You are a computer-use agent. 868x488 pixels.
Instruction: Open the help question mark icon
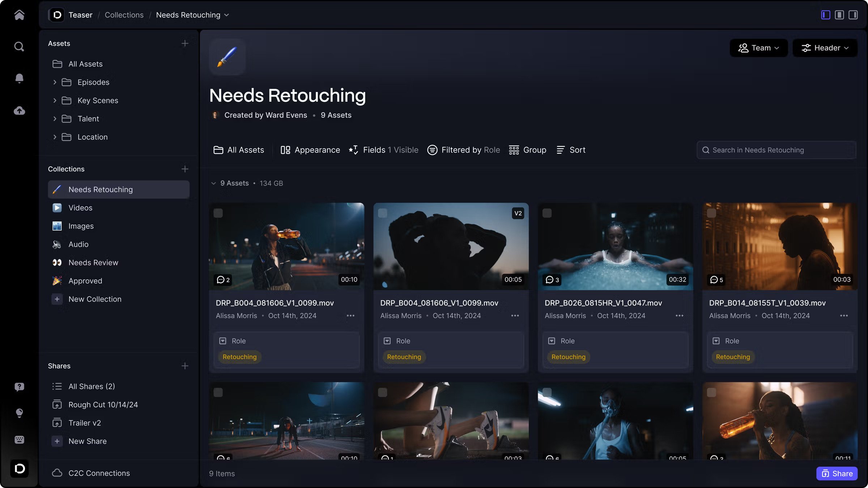click(x=19, y=387)
